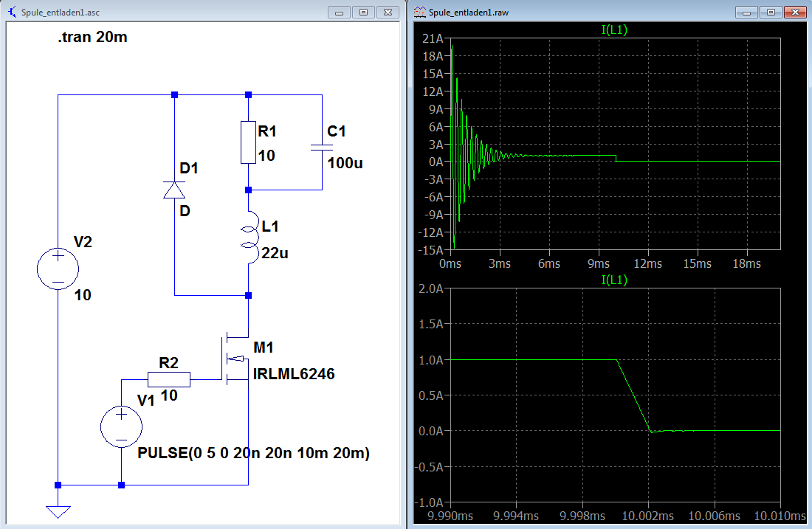Click the '21A' vertical axis label
Image resolution: width=812 pixels, height=529 pixels.
click(x=433, y=38)
